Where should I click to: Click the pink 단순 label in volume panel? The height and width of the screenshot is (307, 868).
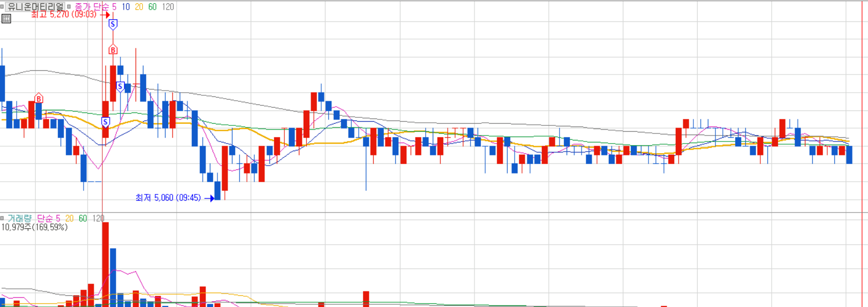pyautogui.click(x=45, y=219)
